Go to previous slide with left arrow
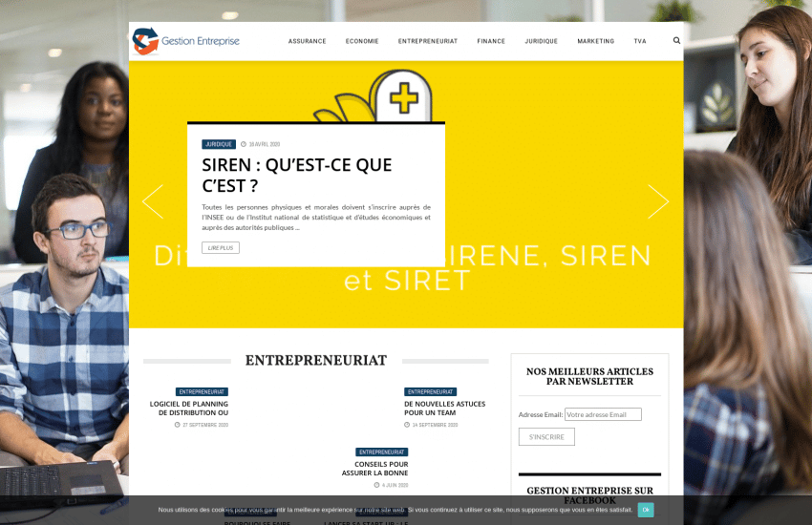The image size is (812, 525). pos(153,201)
